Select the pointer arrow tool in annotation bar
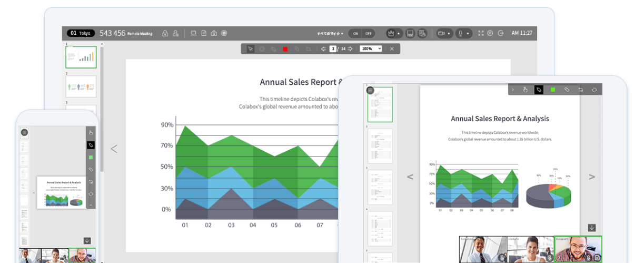Viewport: 644px width, 263px height. coord(250,49)
